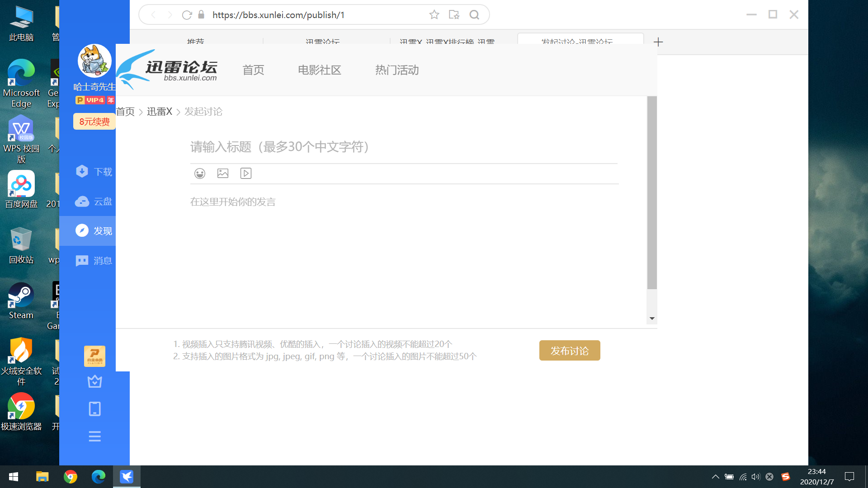The image size is (868, 488).
Task: Go to 电影社区 in forum navigation
Action: [x=319, y=70]
